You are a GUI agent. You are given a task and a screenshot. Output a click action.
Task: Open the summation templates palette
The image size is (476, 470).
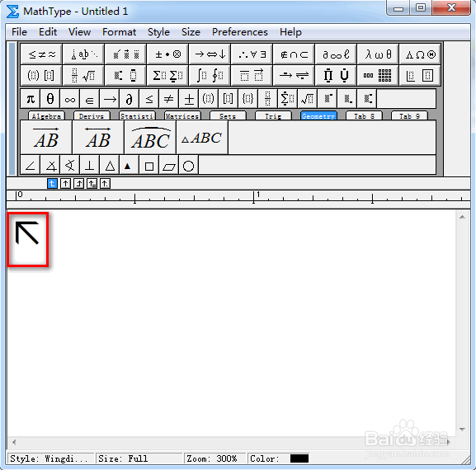point(167,75)
